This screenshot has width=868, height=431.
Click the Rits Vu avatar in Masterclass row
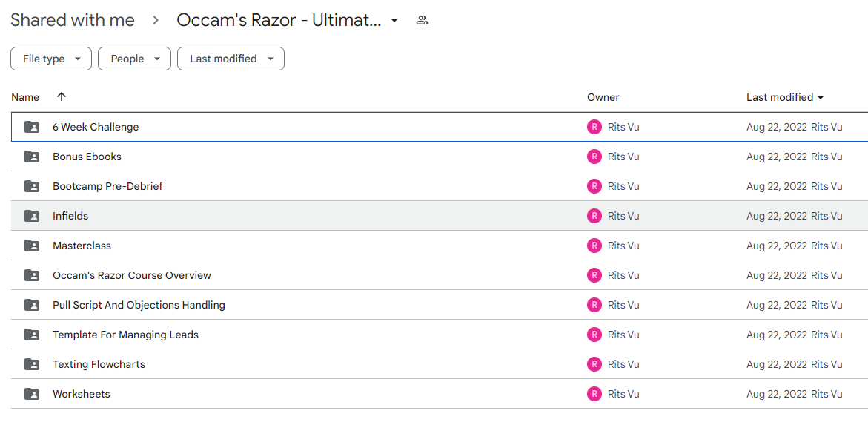[594, 246]
